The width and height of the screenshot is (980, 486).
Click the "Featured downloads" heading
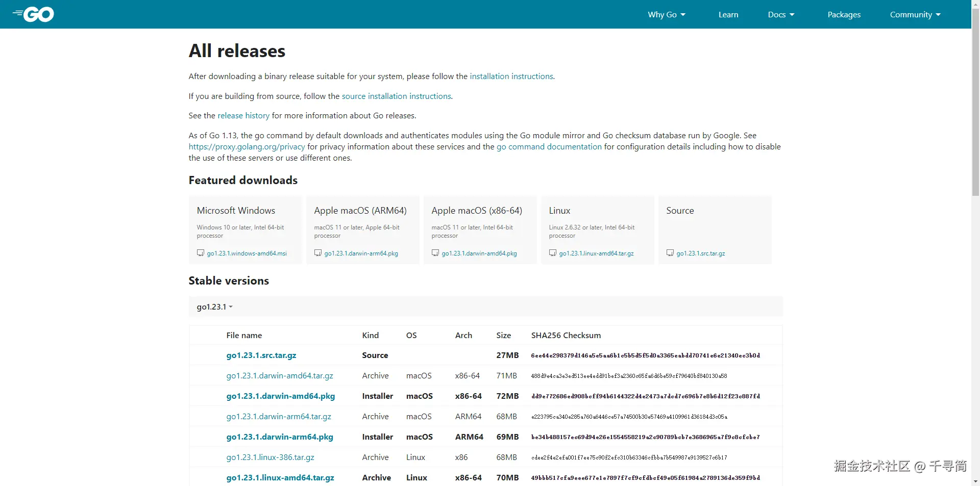click(243, 180)
